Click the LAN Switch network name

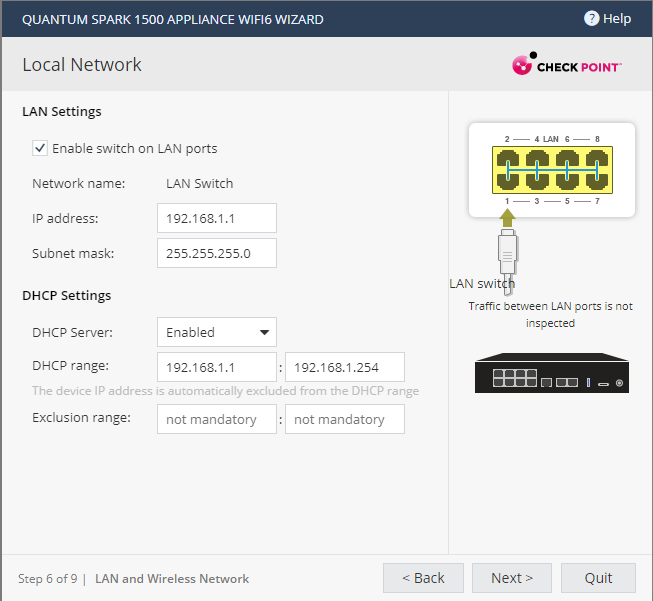coord(199,183)
